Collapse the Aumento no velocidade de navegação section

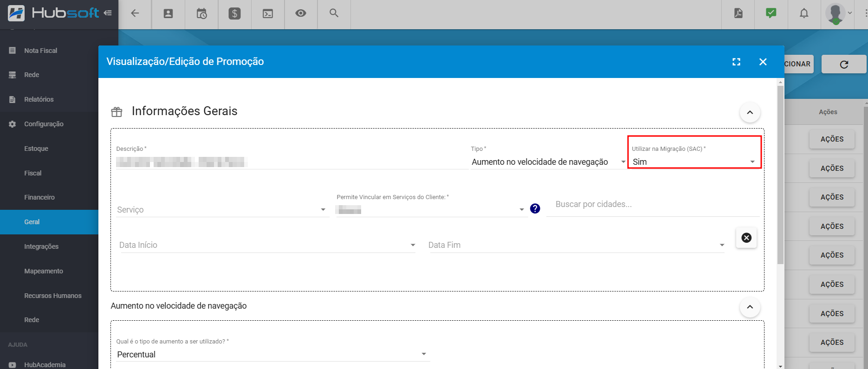[x=750, y=307]
